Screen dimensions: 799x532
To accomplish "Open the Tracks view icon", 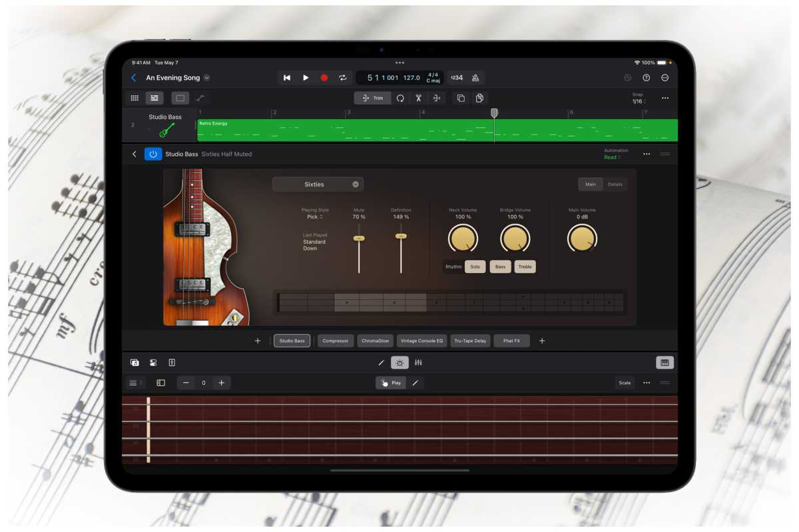I will point(155,98).
